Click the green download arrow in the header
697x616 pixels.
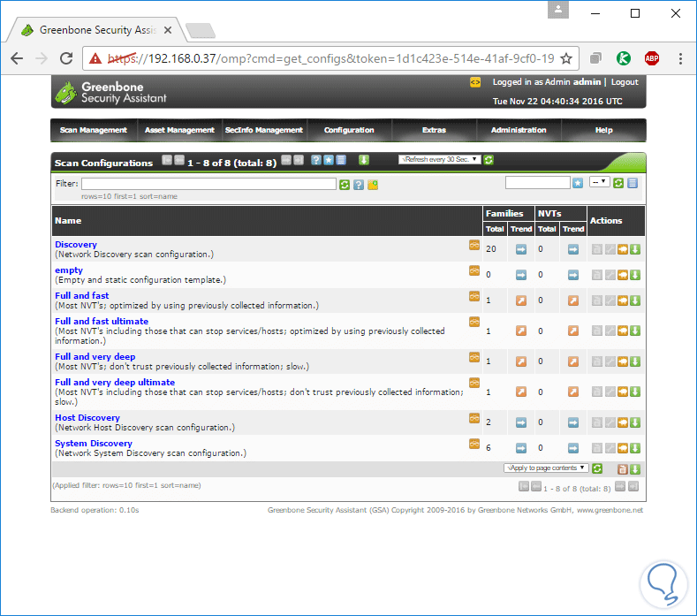[364, 160]
